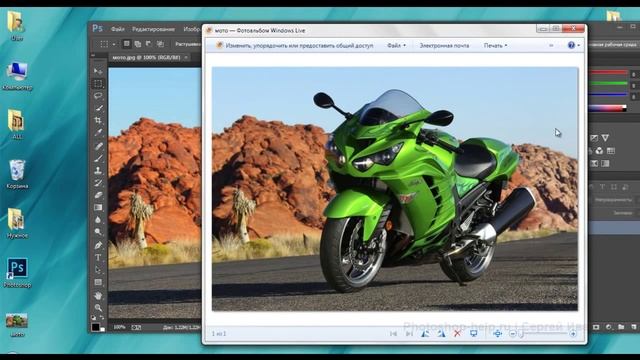Select the Path Selection tool

(98, 269)
